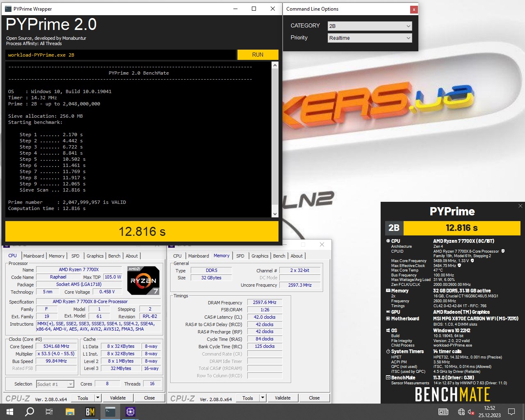Select the About tab in left CPU-Z
This screenshot has height=420, width=525.
point(132,256)
